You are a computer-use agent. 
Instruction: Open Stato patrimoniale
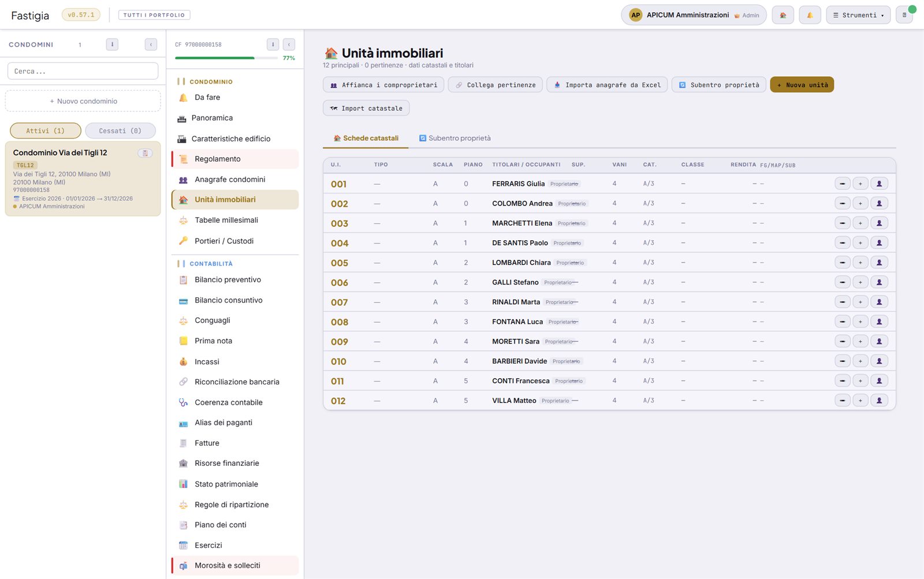tap(235, 484)
